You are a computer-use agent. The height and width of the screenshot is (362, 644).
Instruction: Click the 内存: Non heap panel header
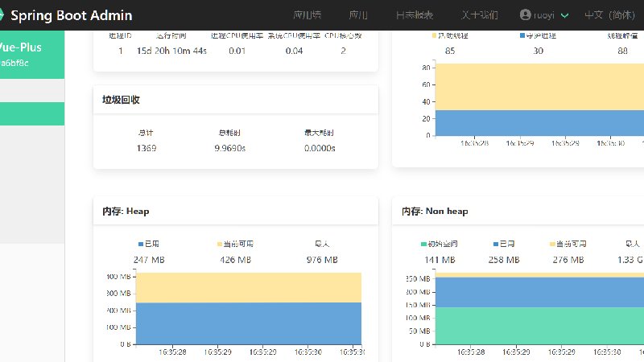tap(518, 211)
